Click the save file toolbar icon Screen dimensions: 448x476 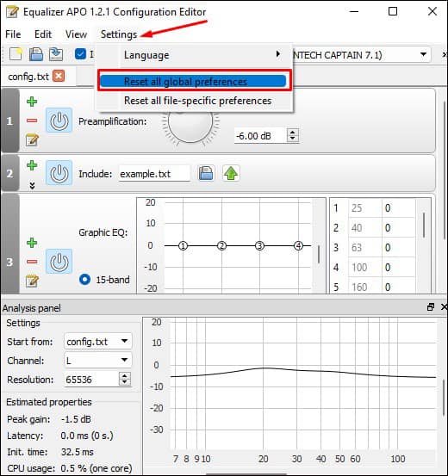[36, 54]
